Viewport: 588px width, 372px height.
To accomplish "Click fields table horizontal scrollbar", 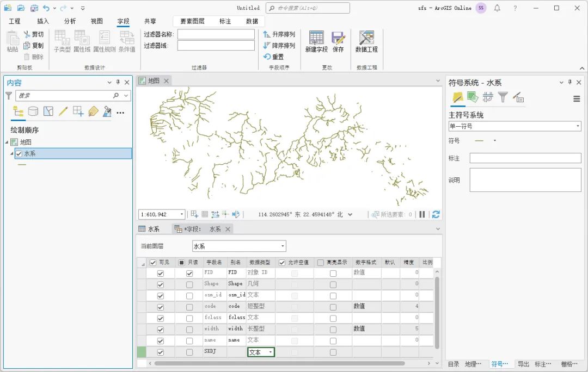I will click(x=280, y=363).
